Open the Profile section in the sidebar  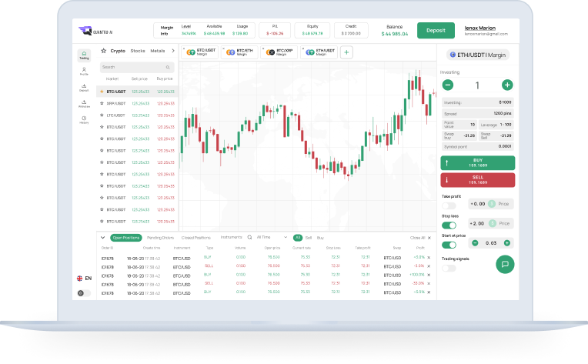click(x=83, y=71)
